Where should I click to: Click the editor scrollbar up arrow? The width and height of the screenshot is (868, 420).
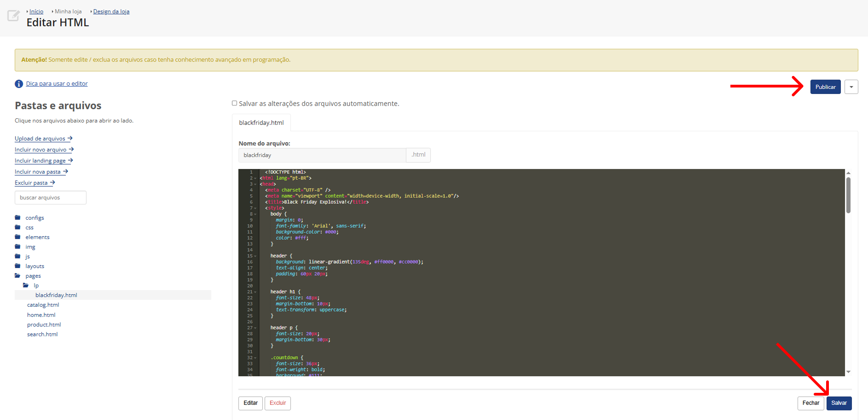(848, 173)
